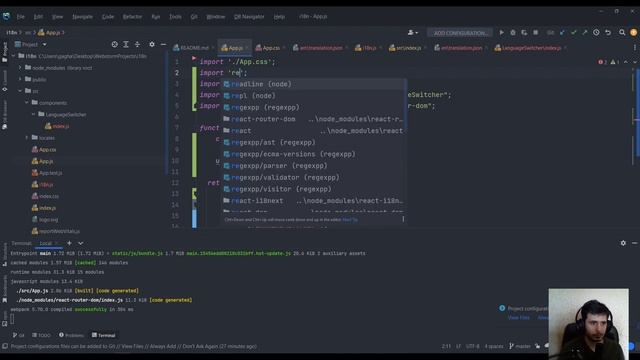Image resolution: width=640 pixels, height=360 pixels.
Task: Click the editor vertical scrollbar
Action: point(637,112)
